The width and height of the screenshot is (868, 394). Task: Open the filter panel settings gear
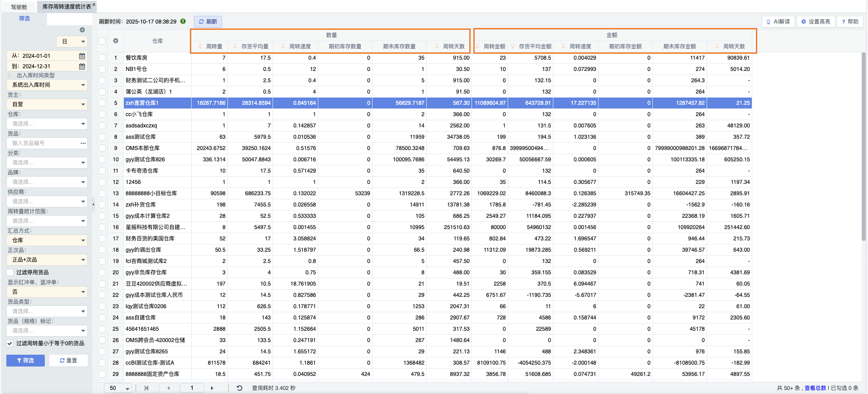point(82,30)
